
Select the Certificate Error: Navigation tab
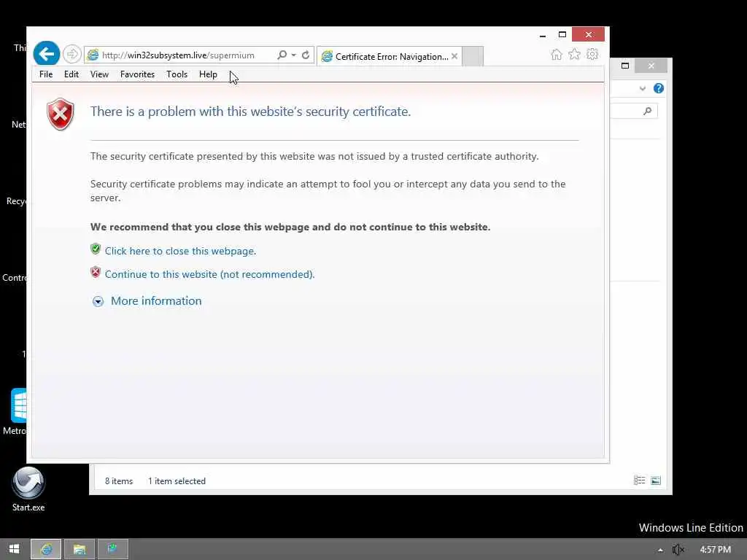click(x=389, y=56)
